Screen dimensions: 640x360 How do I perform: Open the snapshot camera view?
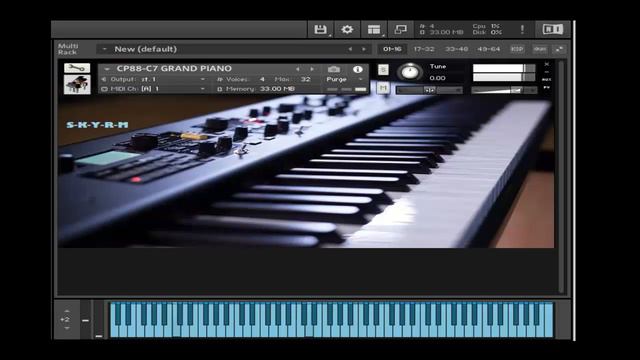point(334,69)
